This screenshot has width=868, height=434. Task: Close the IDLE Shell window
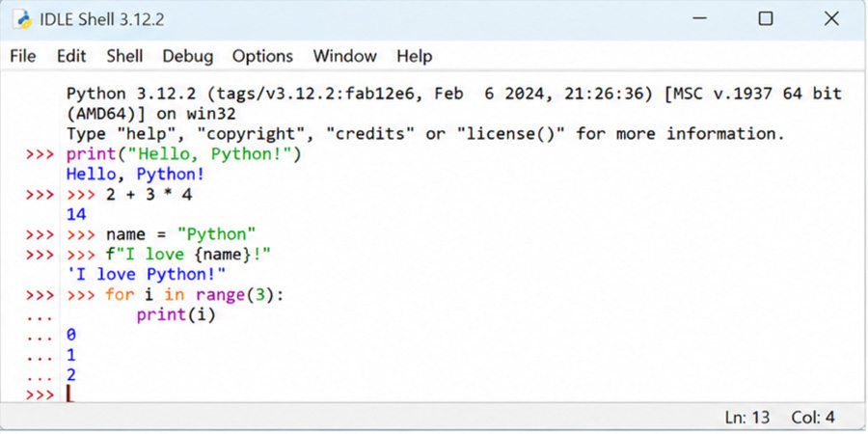[x=831, y=19]
